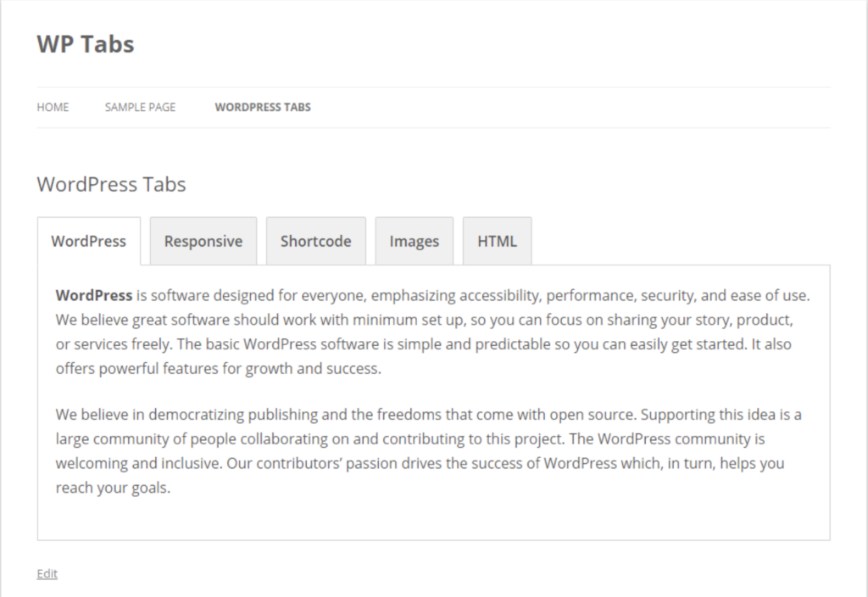Go to HOME in navigation menu
Viewport: 868px width, 597px height.
(x=53, y=107)
